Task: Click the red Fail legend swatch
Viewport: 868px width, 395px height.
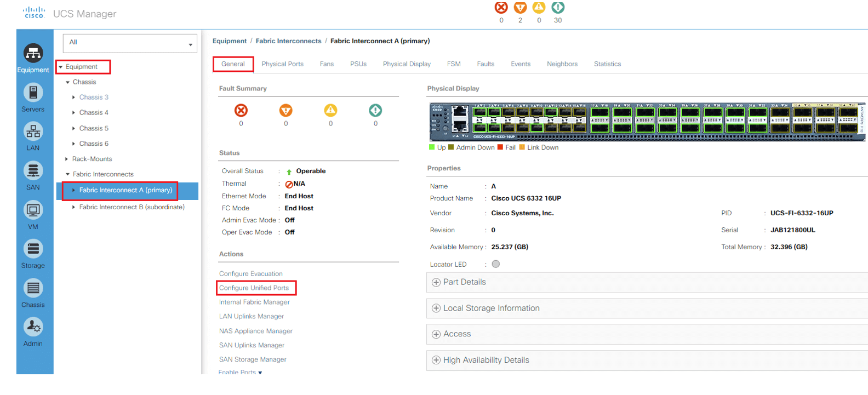Action: coord(500,147)
